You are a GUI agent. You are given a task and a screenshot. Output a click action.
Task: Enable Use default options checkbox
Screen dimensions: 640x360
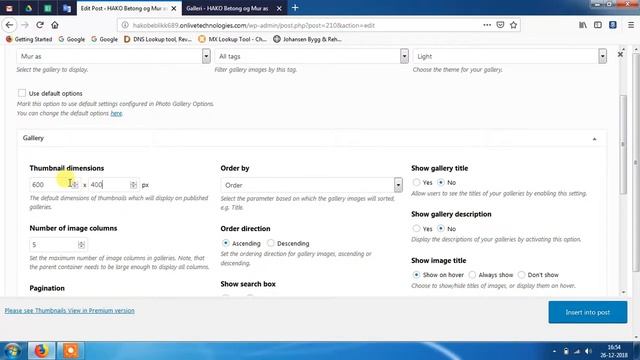pyautogui.click(x=22, y=93)
